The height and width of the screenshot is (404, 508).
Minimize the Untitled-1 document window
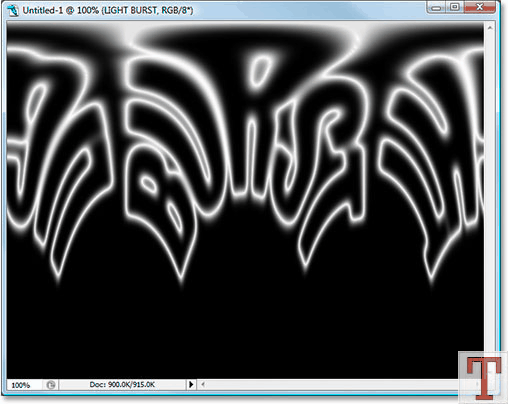tap(436, 7)
